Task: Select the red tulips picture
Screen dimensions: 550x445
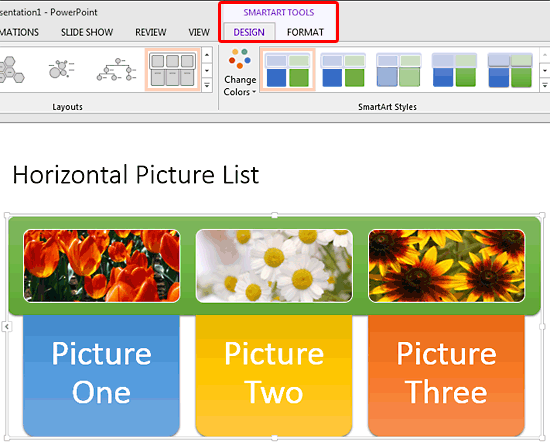Action: click(x=102, y=266)
